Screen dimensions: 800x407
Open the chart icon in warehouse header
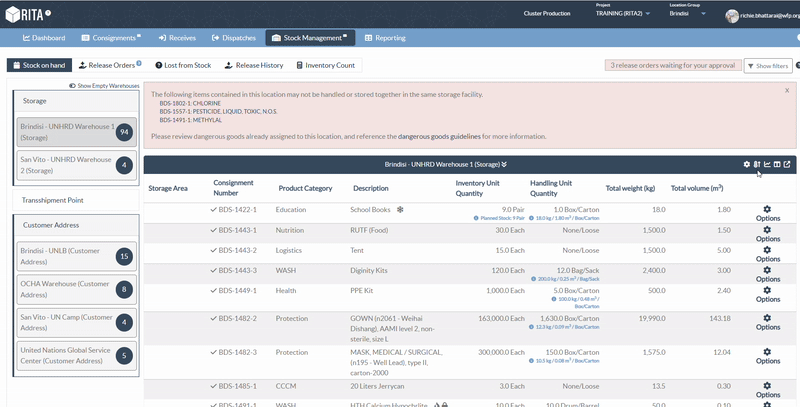pyautogui.click(x=767, y=164)
